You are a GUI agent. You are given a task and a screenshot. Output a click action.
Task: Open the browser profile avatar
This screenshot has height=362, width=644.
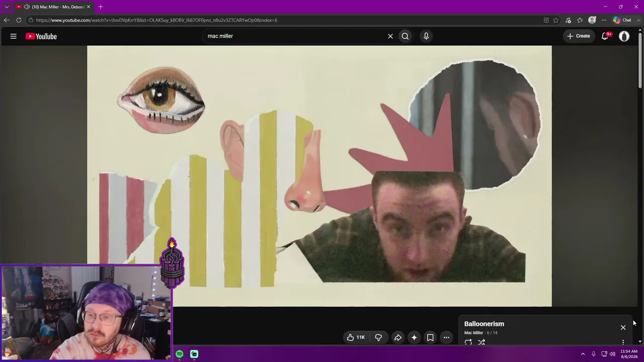click(x=592, y=20)
